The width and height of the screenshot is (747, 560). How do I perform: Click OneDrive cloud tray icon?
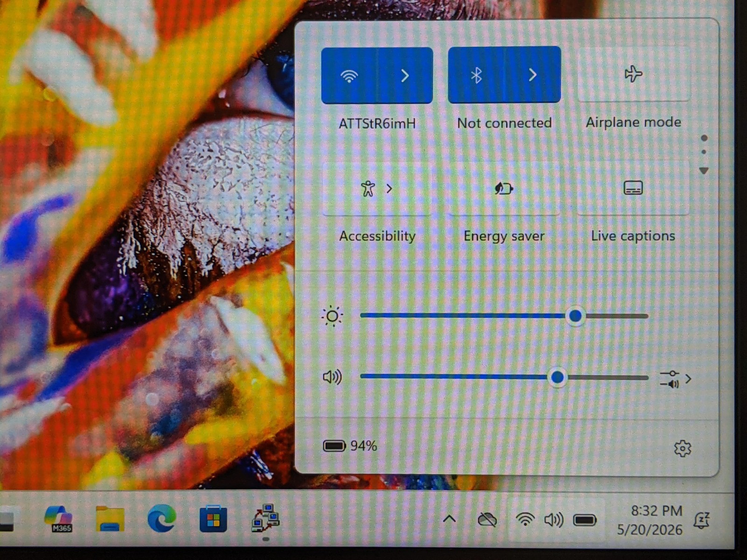(487, 519)
